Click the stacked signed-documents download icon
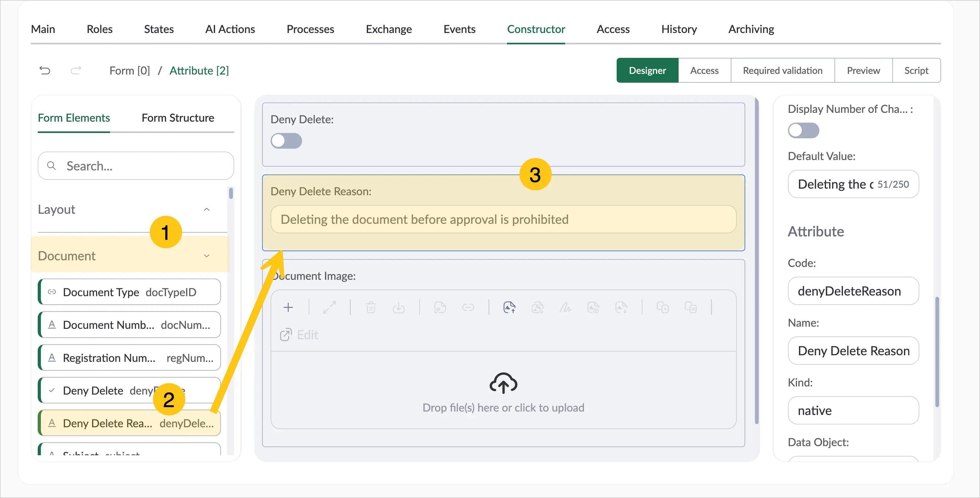Image resolution: width=980 pixels, height=498 pixels. coord(537,307)
